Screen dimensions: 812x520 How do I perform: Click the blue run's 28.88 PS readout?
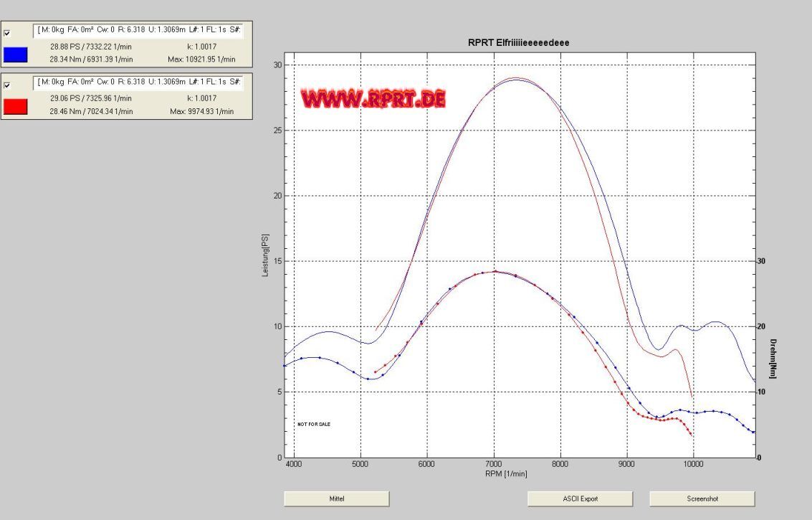(x=90, y=46)
